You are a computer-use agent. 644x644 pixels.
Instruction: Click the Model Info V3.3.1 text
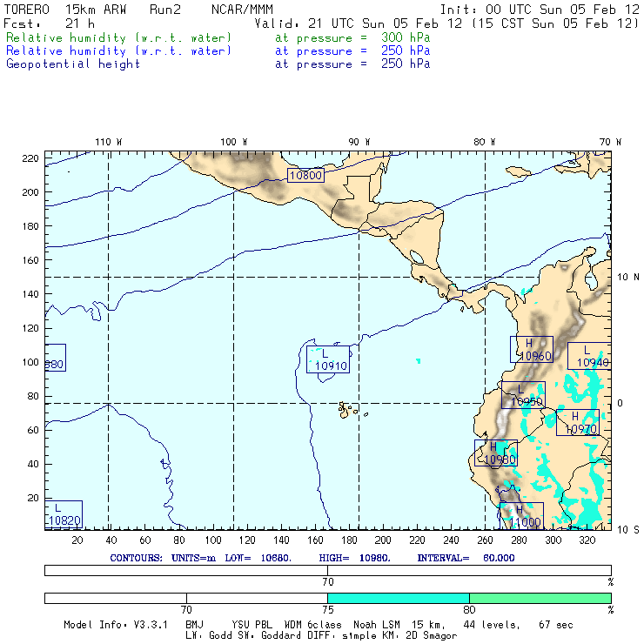tap(116, 625)
